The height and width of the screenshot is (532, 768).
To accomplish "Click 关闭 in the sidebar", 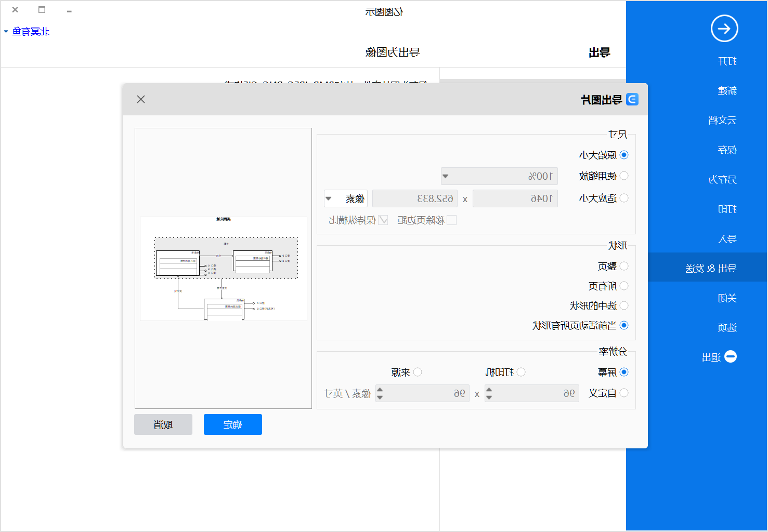I will point(727,298).
